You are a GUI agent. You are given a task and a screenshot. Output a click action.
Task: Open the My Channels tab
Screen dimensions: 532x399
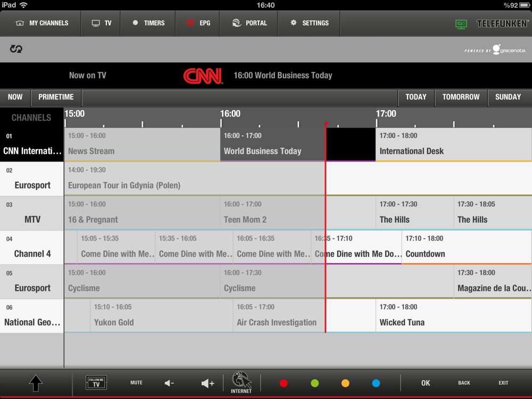tap(40, 23)
